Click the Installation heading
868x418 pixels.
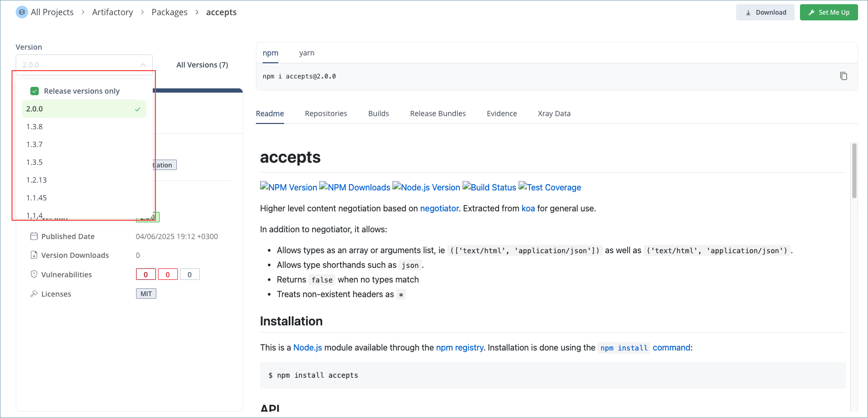tap(291, 321)
